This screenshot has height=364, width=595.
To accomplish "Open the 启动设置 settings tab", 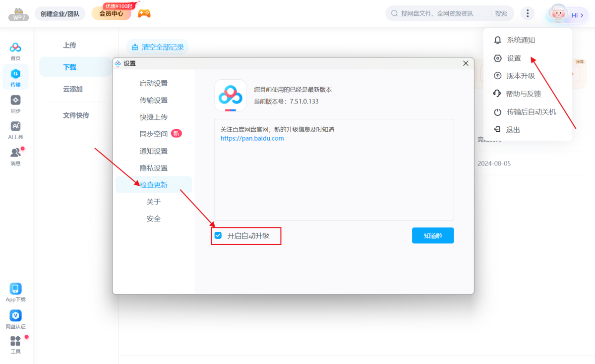I will click(x=154, y=83).
